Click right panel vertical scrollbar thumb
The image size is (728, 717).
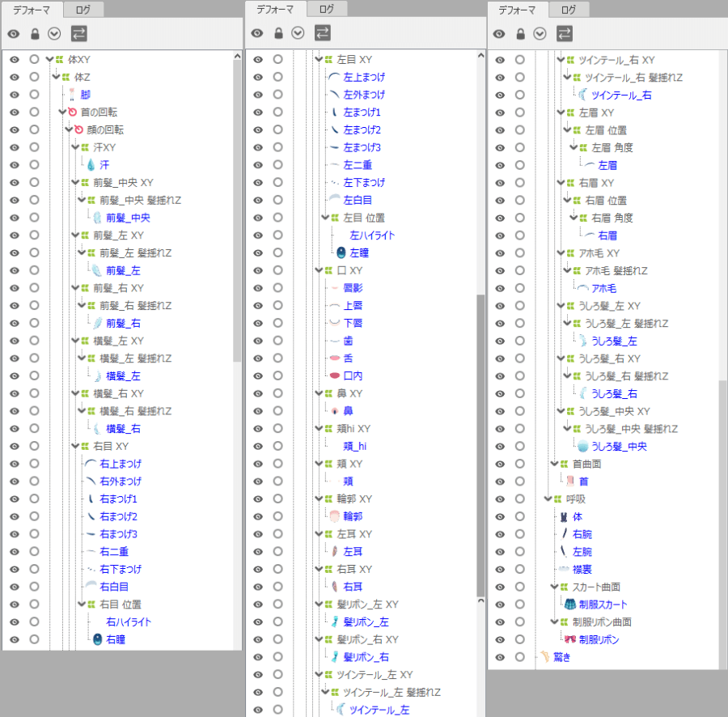point(723,524)
